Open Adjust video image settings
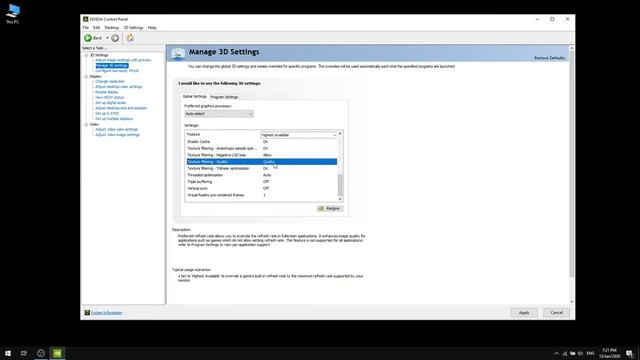 coord(117,135)
